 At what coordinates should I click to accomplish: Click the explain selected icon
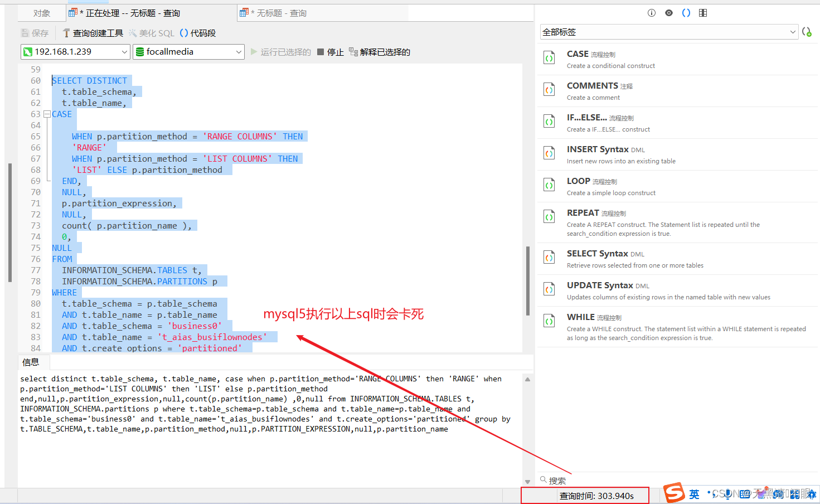tap(353, 52)
